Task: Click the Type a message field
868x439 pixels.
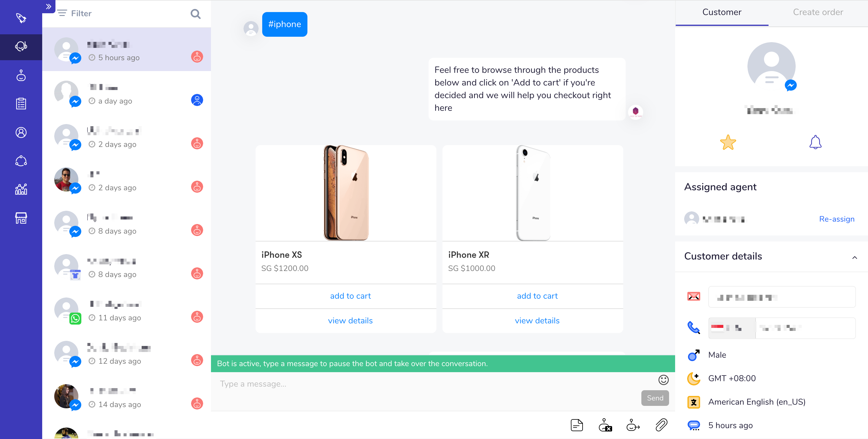Action: [x=431, y=384]
